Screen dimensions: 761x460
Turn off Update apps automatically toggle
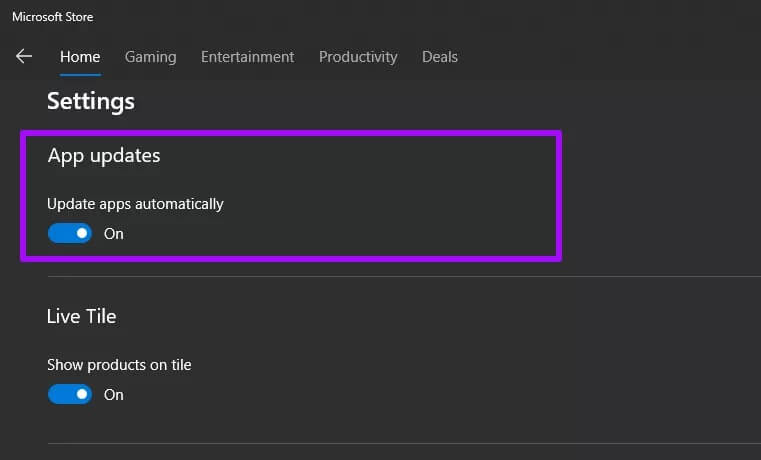[70, 233]
